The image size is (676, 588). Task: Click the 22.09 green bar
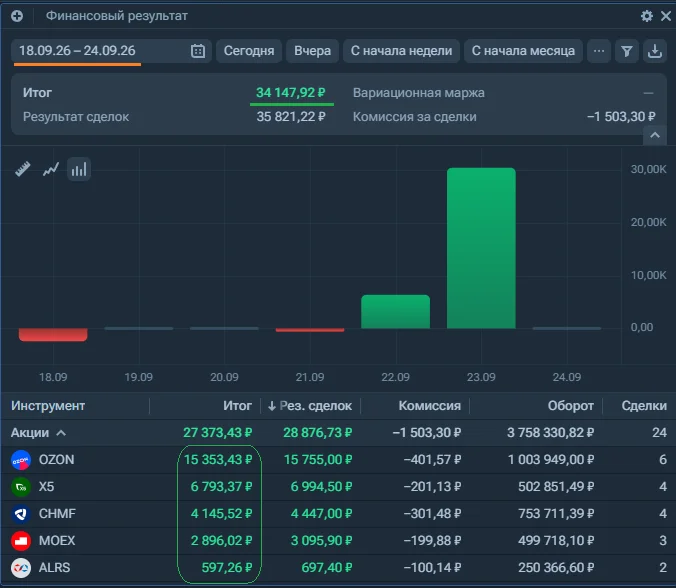coord(395,312)
